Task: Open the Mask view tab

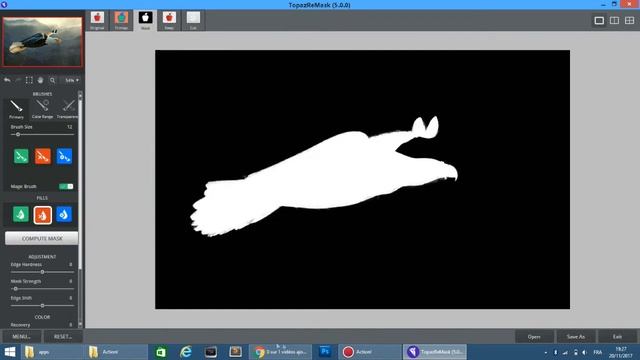Action: pyautogui.click(x=145, y=20)
